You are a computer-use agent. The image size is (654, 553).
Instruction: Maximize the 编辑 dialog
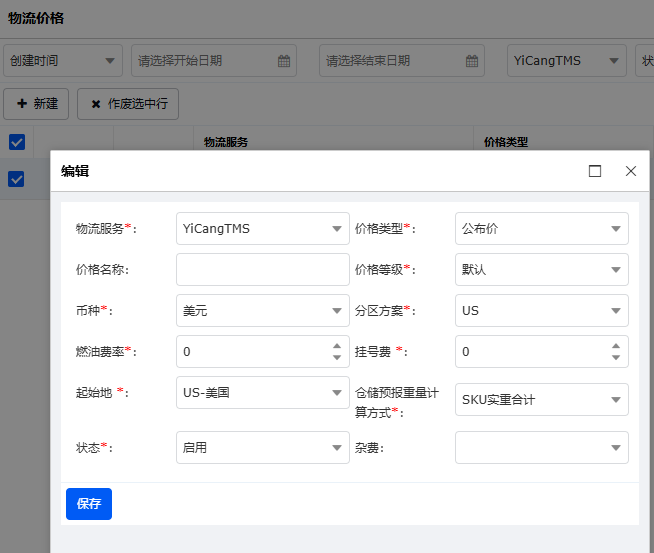click(595, 171)
